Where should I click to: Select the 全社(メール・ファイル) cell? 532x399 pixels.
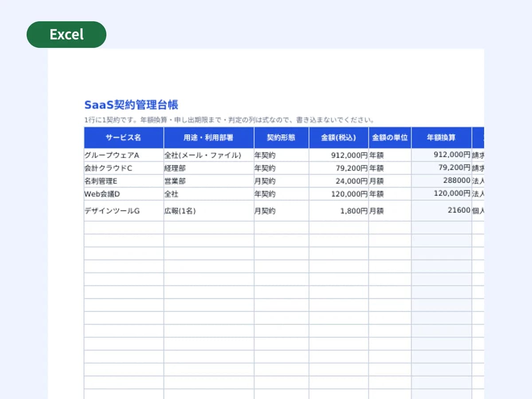point(209,155)
